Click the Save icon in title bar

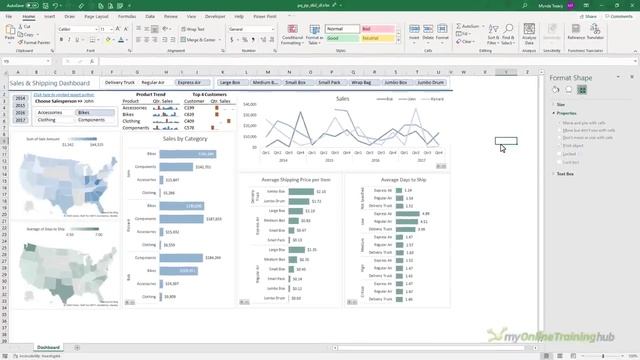click(45, 6)
